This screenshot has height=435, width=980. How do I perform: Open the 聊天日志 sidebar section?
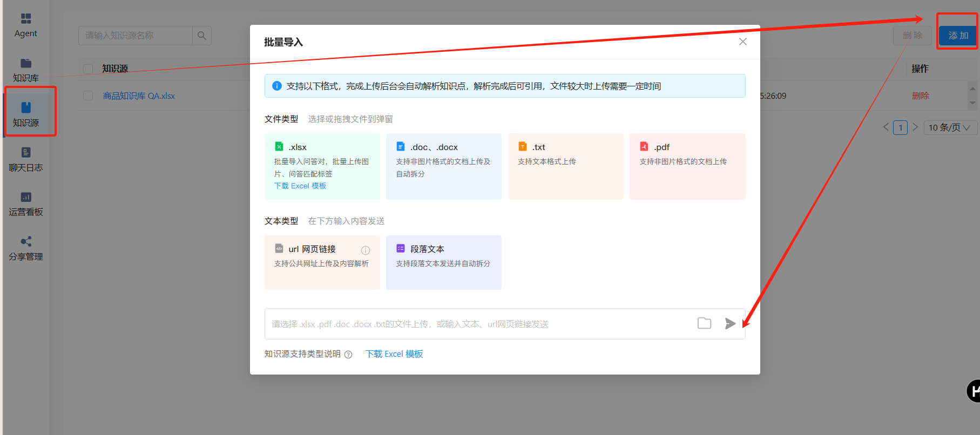26,159
